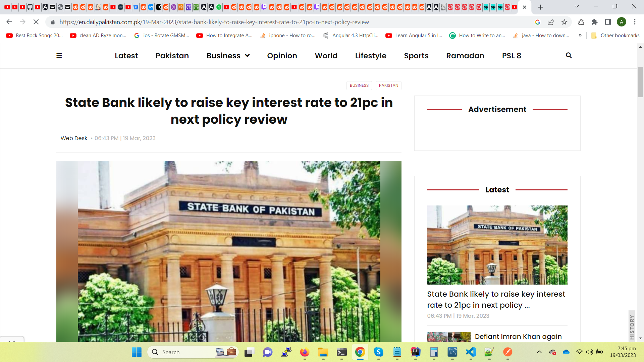Screen dimensions: 644x362
Task: Expand the tab search dropdown arrow
Action: [x=577, y=6]
